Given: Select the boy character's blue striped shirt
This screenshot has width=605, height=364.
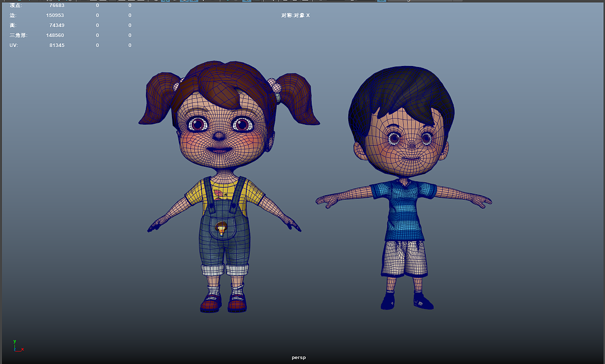Looking at the screenshot, I should coord(404,210).
